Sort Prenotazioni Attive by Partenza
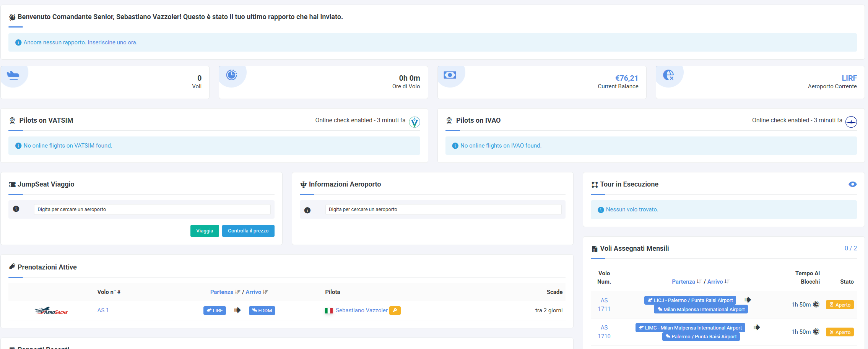The height and width of the screenshot is (349, 868). click(x=222, y=292)
